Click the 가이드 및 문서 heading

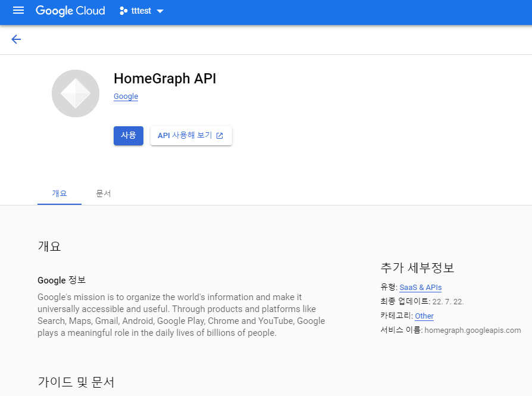[x=76, y=382]
